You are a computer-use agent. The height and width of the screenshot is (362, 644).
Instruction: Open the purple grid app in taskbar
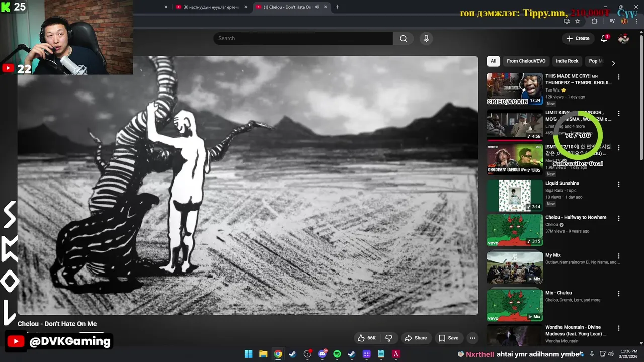pos(367,354)
